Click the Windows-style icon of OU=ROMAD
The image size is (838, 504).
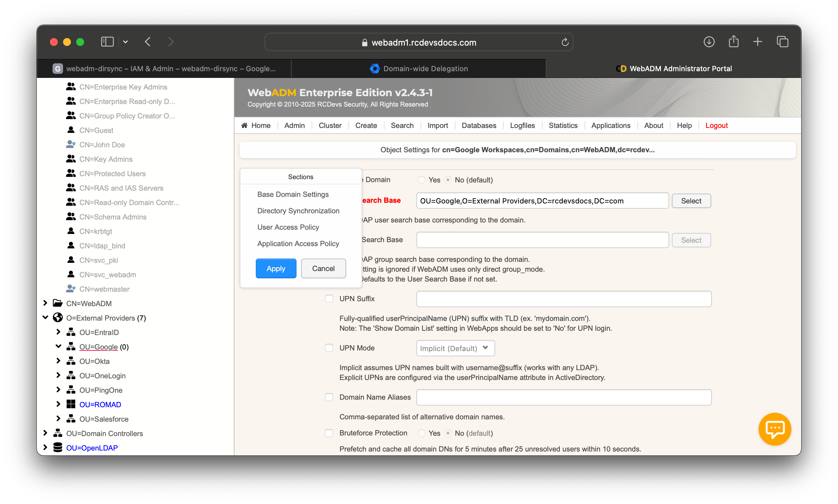[x=71, y=404]
